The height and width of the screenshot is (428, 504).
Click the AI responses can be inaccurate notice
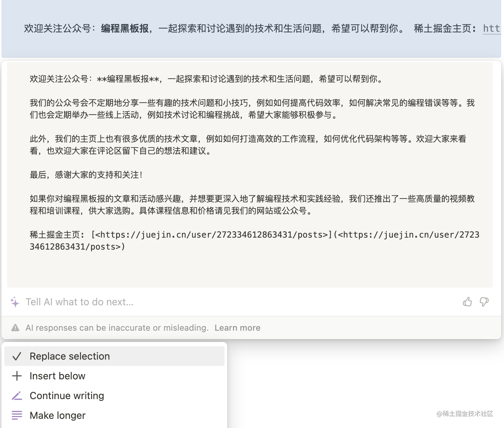click(x=117, y=328)
